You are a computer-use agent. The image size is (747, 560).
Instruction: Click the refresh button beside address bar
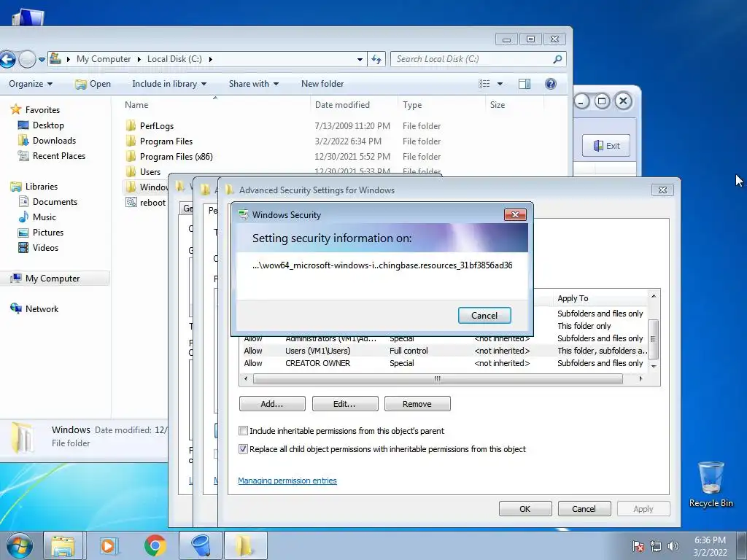[x=376, y=59]
